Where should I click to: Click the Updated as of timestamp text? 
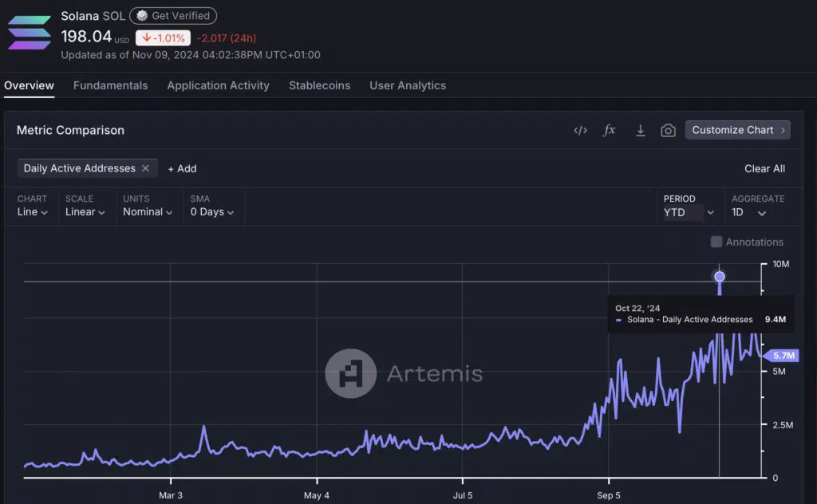pos(191,55)
